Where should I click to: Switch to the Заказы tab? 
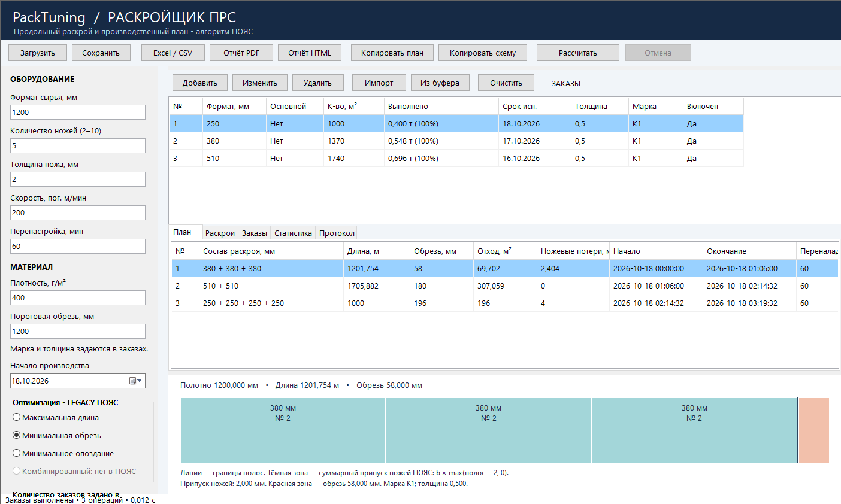coord(255,233)
